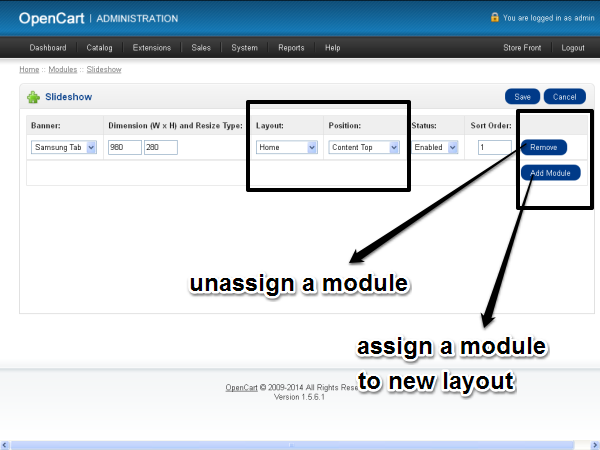Open the Dashboard menu
Viewport: 600px width, 450px height.
pos(48,48)
